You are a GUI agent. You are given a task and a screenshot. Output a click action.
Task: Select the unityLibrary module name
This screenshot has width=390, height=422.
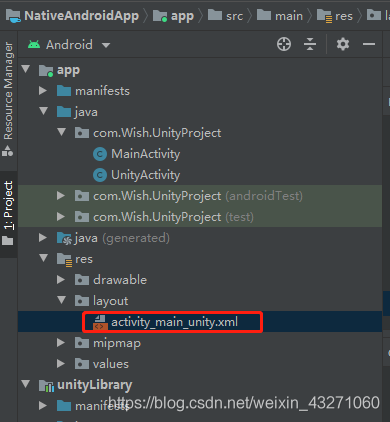tap(95, 385)
